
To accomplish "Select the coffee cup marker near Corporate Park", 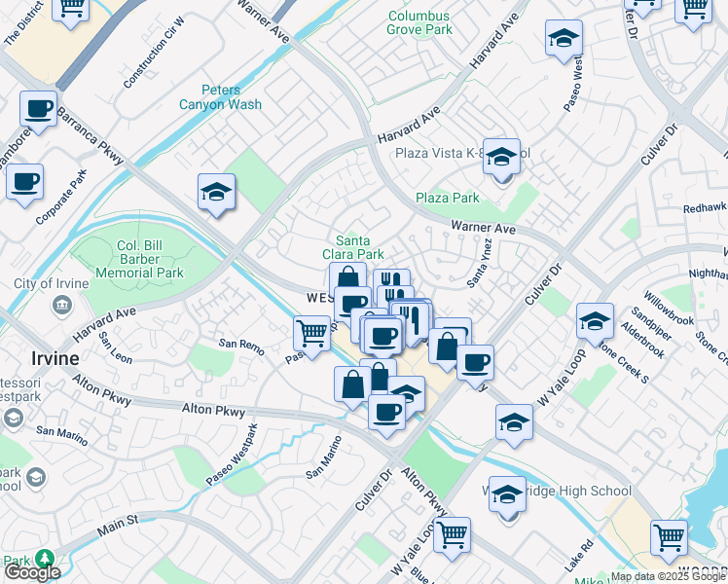I will click(x=24, y=183).
